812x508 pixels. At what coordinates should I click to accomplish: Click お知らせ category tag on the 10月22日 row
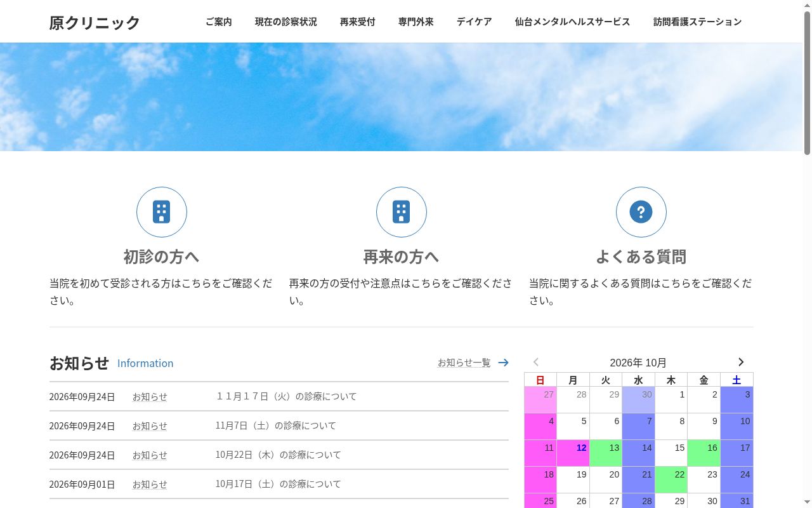coord(150,455)
